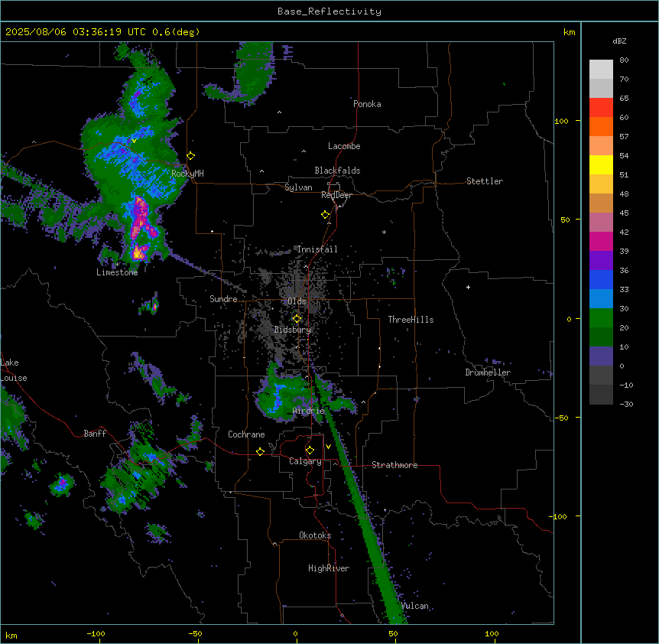659x644 pixels.
Task: Select the light blue 33–30 dBZ swatch
Action: tap(601, 298)
